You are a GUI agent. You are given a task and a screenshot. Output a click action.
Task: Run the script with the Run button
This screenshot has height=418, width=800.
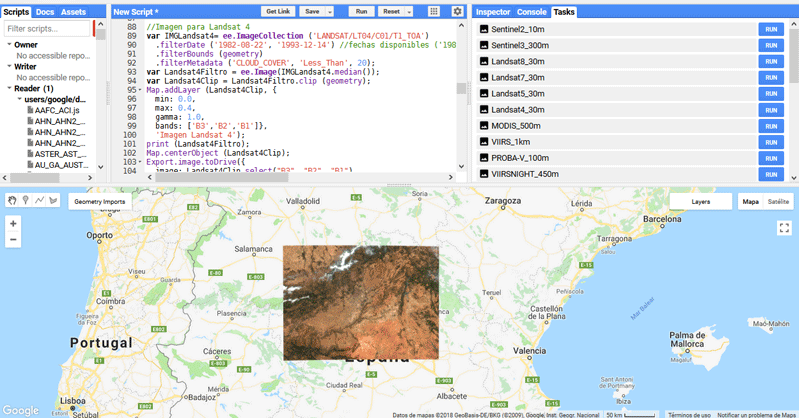click(x=361, y=11)
